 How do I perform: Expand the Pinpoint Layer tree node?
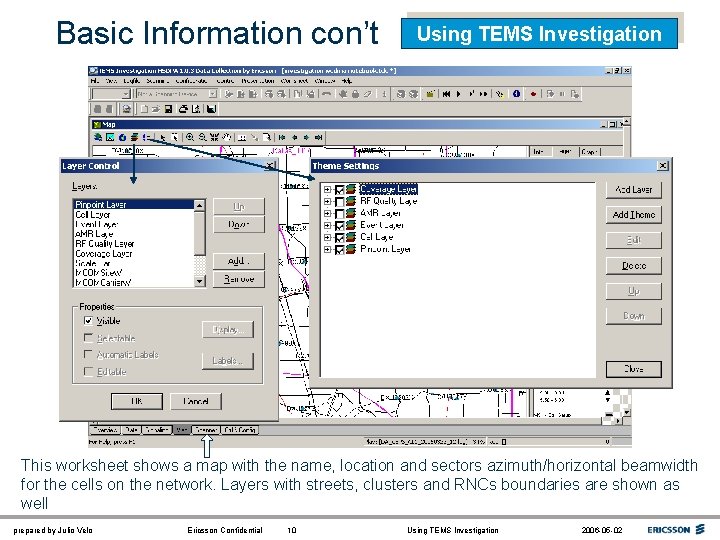point(327,249)
